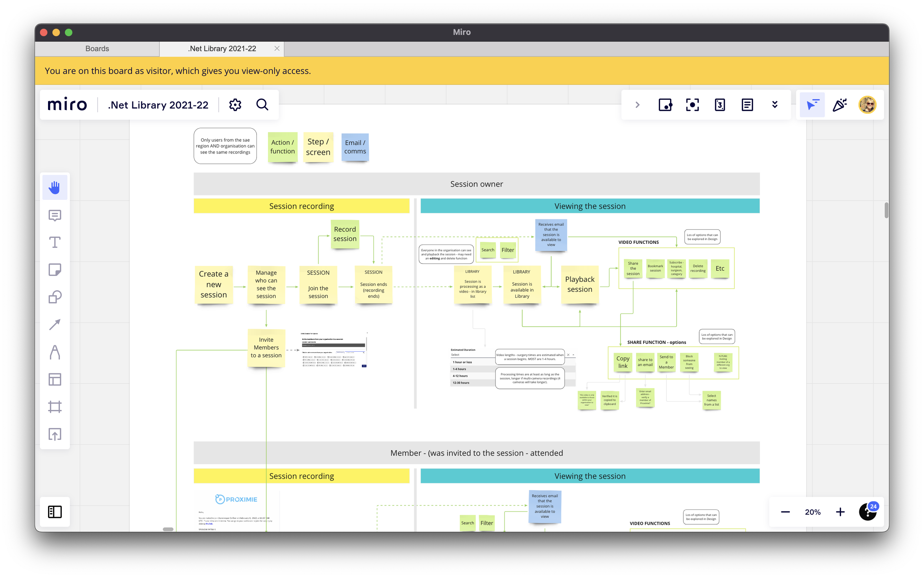Select the sticky note tool
Screen dimensions: 924x578
[55, 270]
